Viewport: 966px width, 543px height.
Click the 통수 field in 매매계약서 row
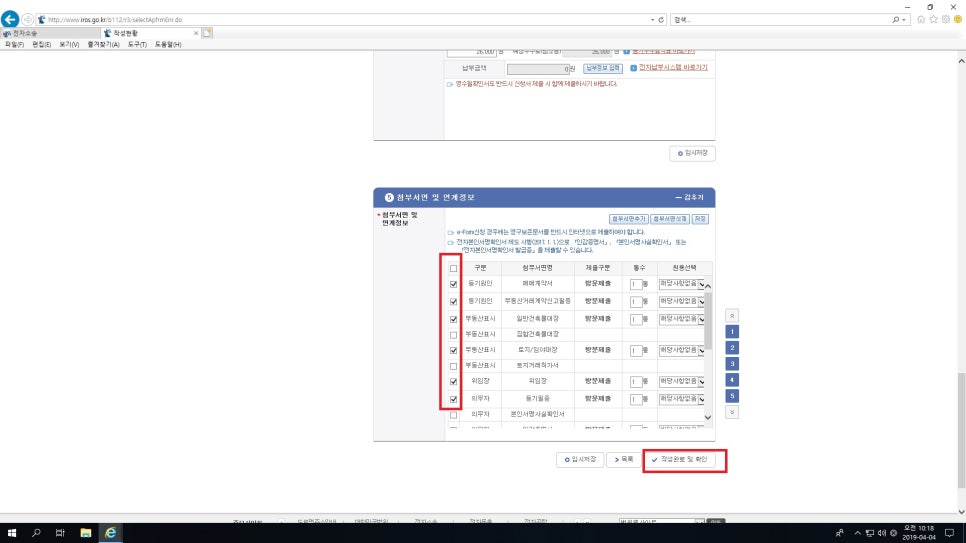click(x=636, y=284)
